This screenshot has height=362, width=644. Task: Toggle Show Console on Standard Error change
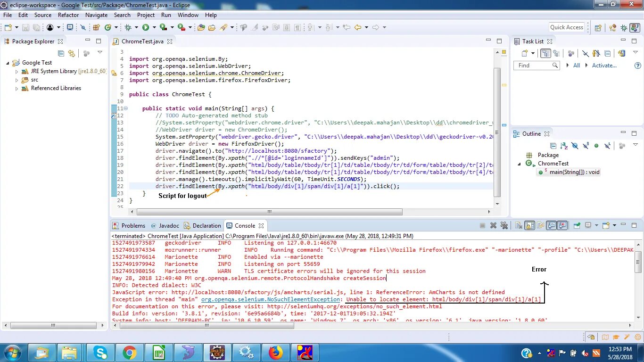[x=562, y=225]
